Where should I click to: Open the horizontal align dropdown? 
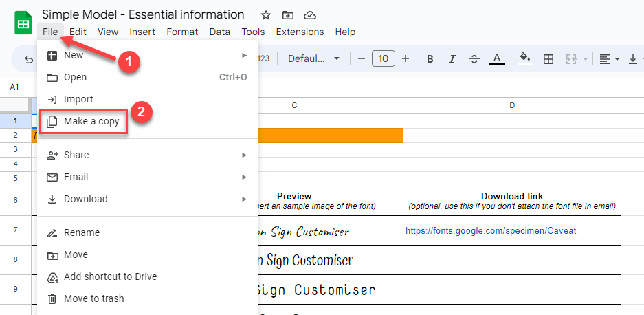point(608,59)
